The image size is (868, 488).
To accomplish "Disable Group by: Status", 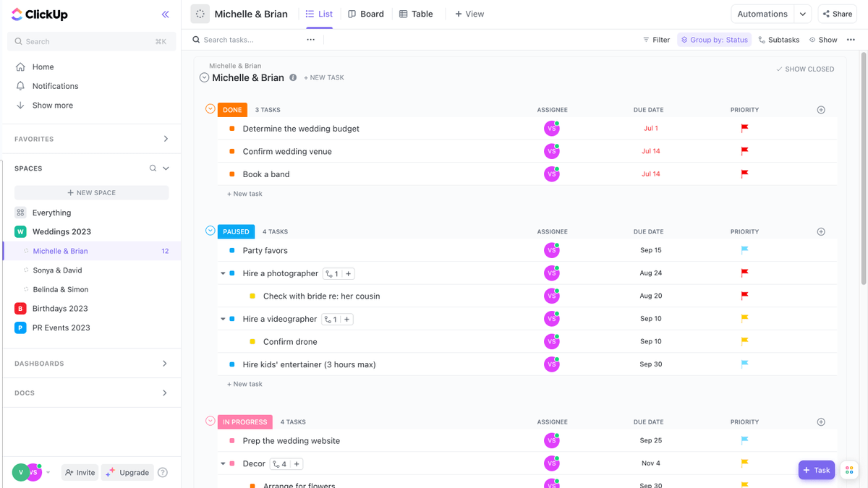I will (x=714, y=39).
